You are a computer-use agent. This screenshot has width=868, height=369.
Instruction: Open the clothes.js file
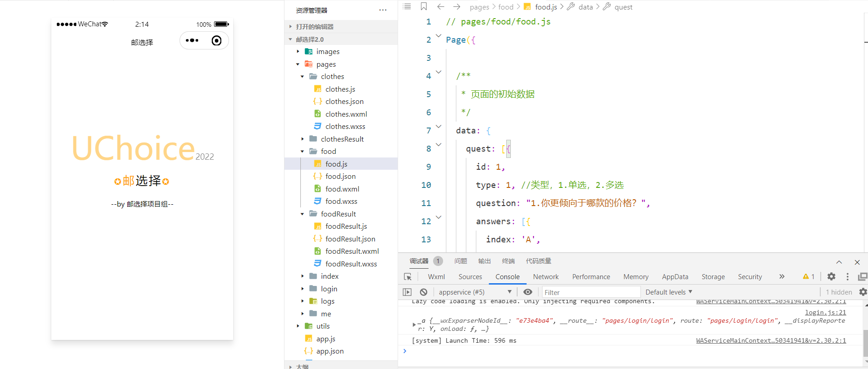click(x=340, y=89)
